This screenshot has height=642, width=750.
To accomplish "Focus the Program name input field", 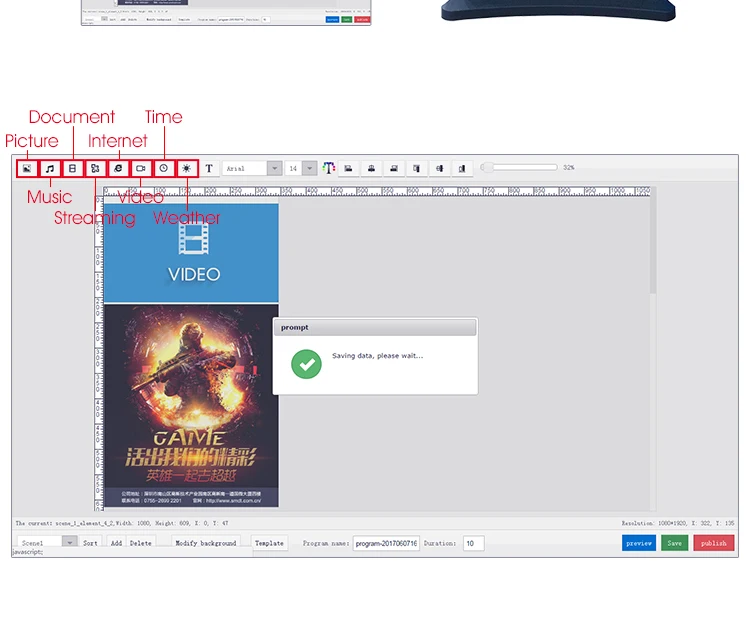I will point(386,543).
